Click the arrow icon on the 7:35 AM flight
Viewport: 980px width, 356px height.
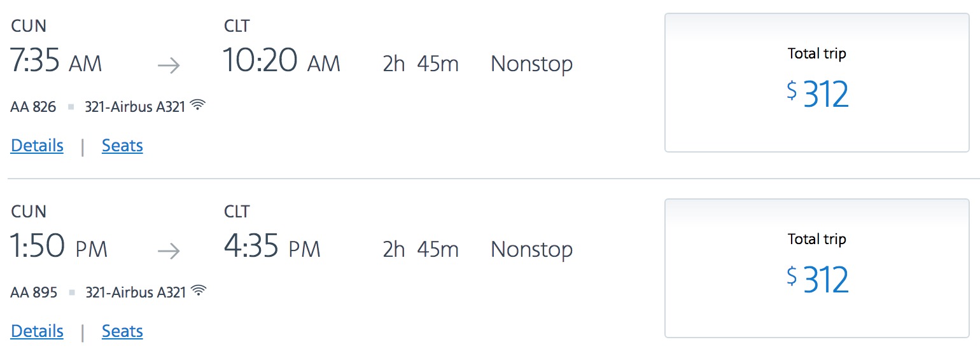169,65
